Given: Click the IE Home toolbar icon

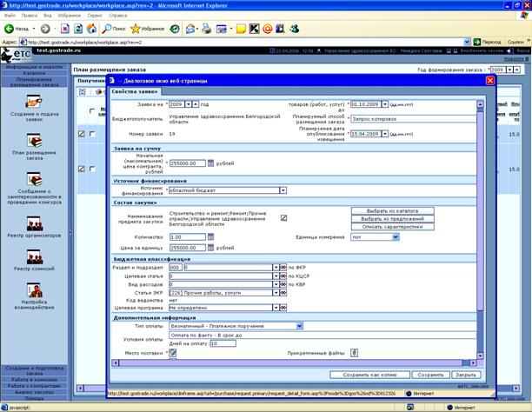Looking at the screenshot, I should click(91, 29).
